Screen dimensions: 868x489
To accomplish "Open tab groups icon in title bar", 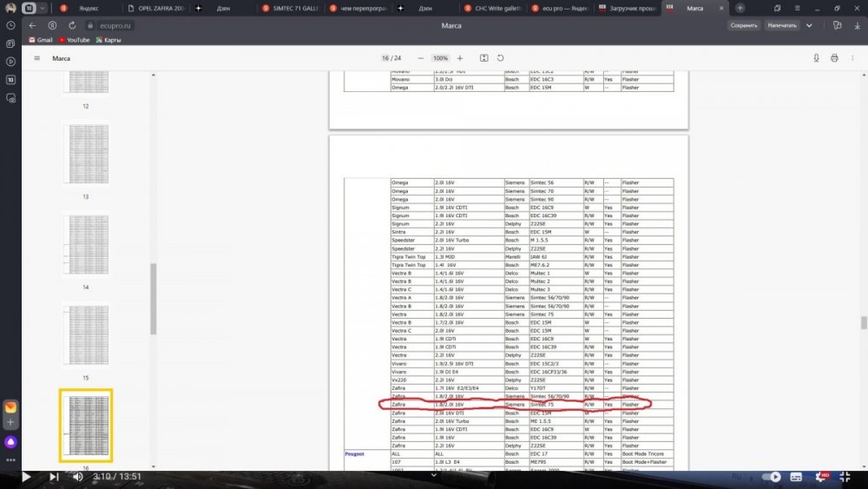I will point(777,9).
